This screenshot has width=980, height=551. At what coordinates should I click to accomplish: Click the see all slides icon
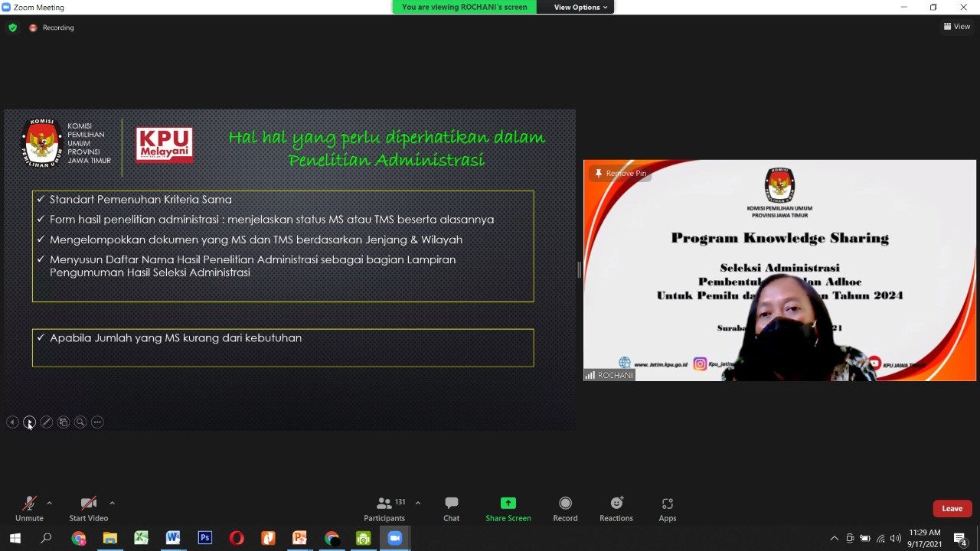point(64,422)
